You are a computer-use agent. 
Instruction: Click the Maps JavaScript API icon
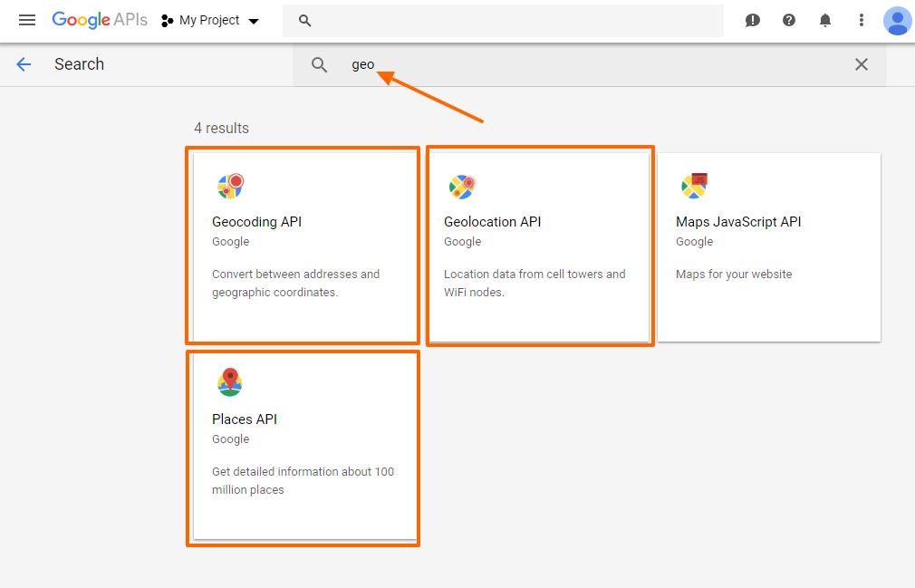click(x=695, y=186)
